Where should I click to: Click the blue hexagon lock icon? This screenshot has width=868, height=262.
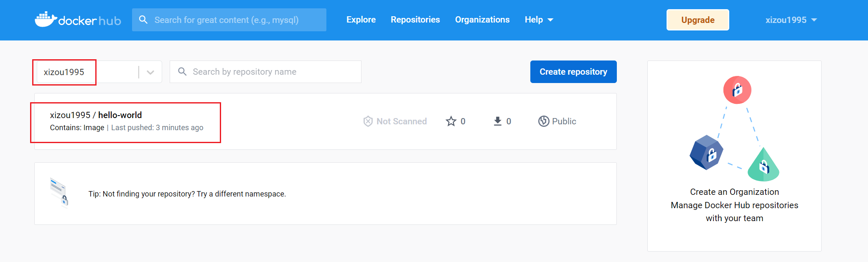(706, 152)
